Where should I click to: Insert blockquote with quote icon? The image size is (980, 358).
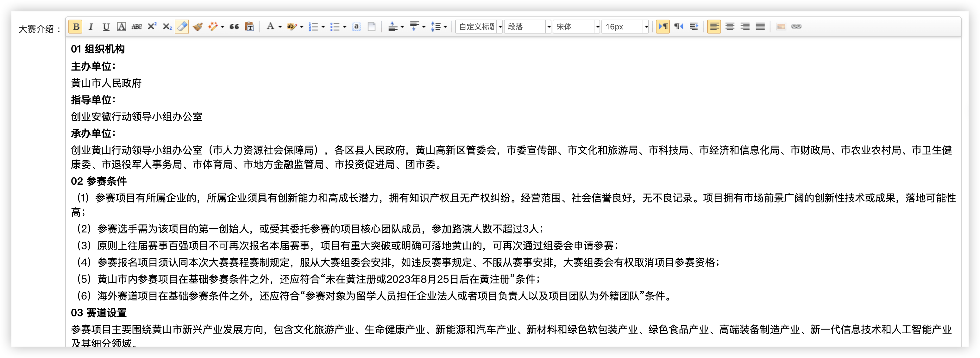tap(234, 27)
